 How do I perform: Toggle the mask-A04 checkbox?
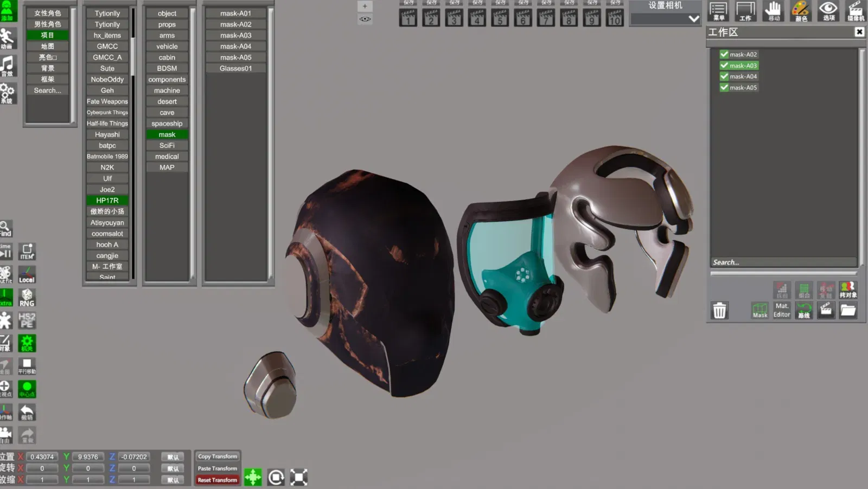[724, 76]
